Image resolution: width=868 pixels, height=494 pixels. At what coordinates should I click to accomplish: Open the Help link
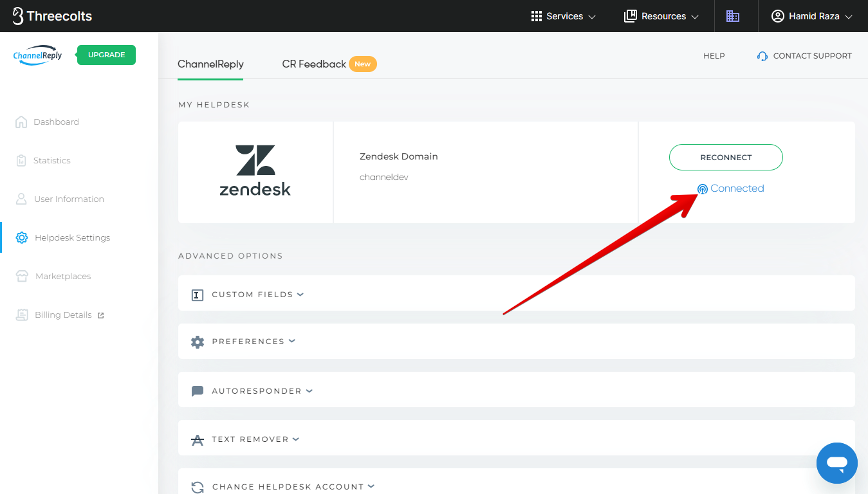[714, 56]
